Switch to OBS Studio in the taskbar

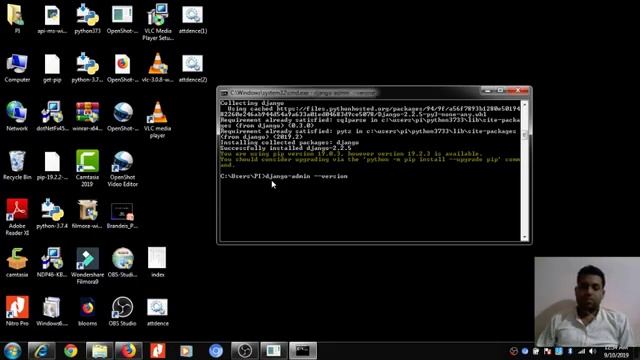coord(244,351)
